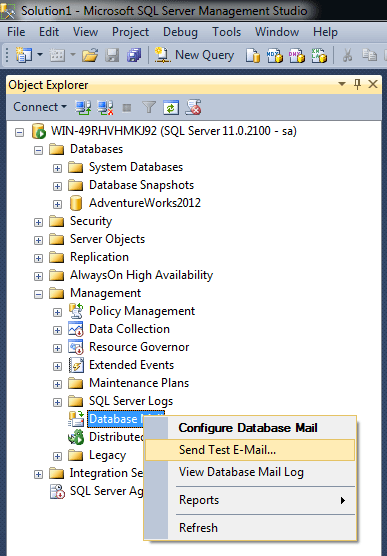Click the Save All icon
The image size is (387, 556).
pos(134,55)
